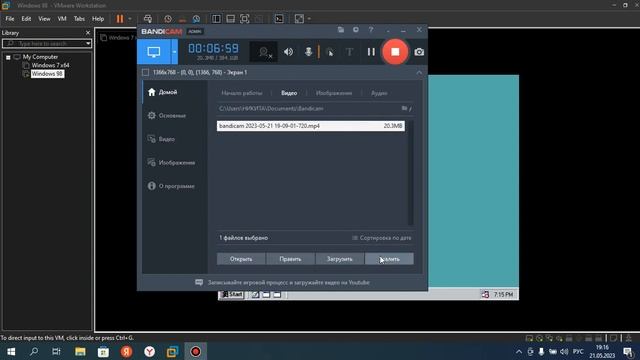Close the VMware Library panel
The width and height of the screenshot is (640, 360).
pos(88,33)
